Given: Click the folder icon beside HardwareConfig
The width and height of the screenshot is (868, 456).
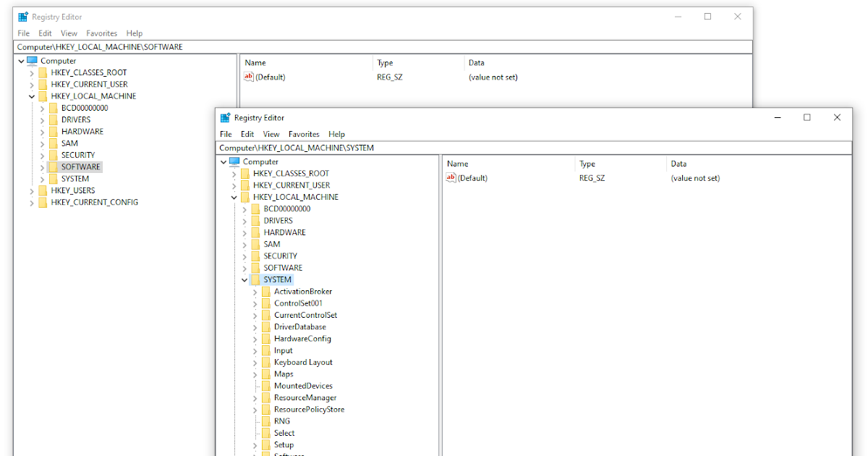Looking at the screenshot, I should click(266, 338).
